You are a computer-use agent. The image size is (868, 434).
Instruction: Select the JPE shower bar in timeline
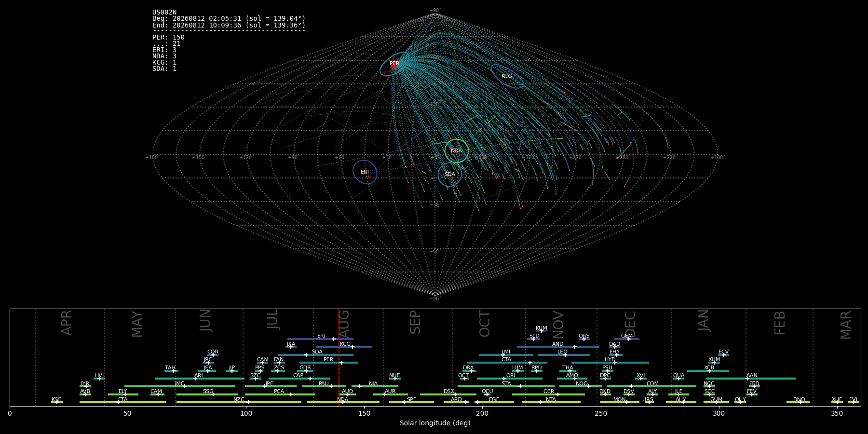click(x=271, y=386)
